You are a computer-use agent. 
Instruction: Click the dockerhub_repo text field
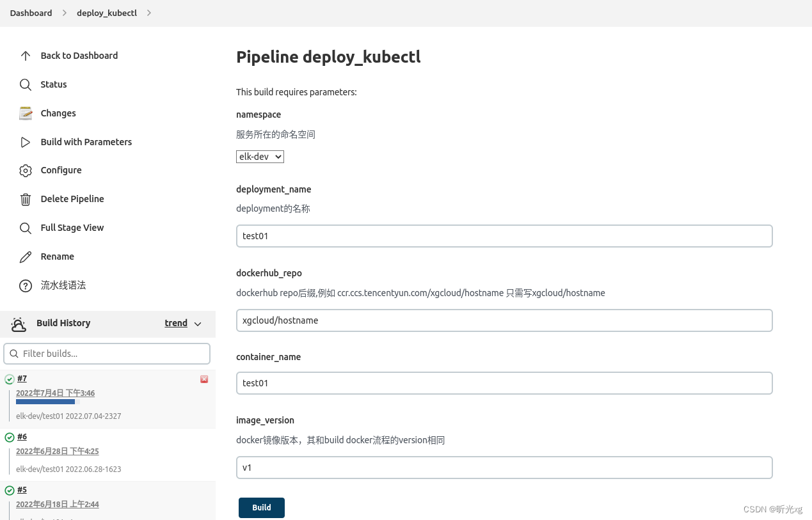point(504,320)
